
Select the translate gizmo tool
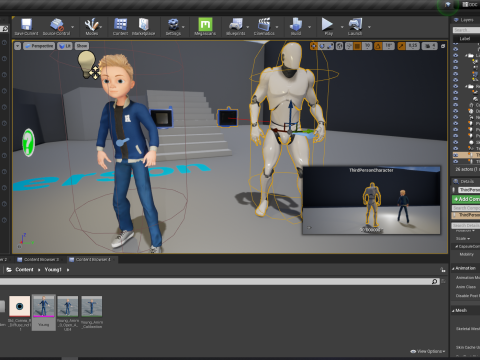tap(314, 46)
